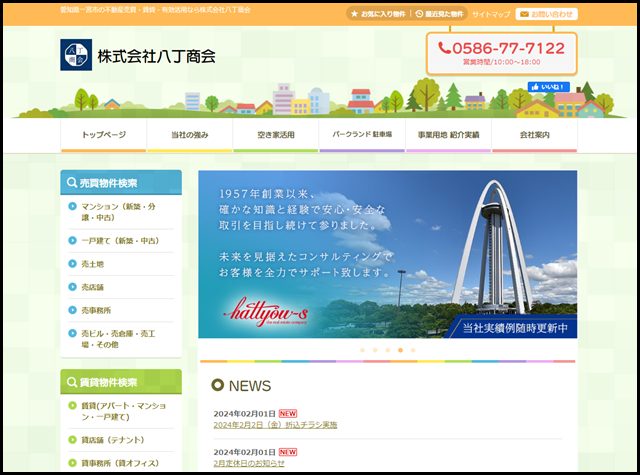
Task: Select second slideshow pagination dot
Action: [x=375, y=350]
